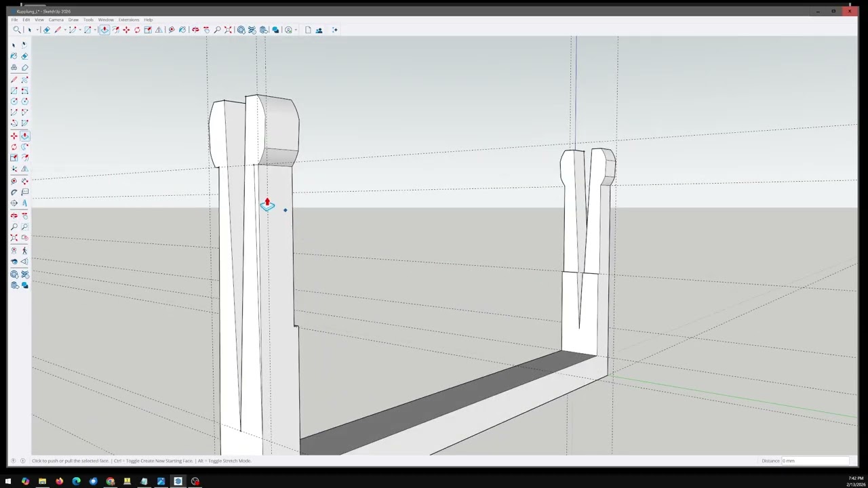The image size is (868, 488).
Task: Launch Firefox from taskbar
Action: (59, 481)
